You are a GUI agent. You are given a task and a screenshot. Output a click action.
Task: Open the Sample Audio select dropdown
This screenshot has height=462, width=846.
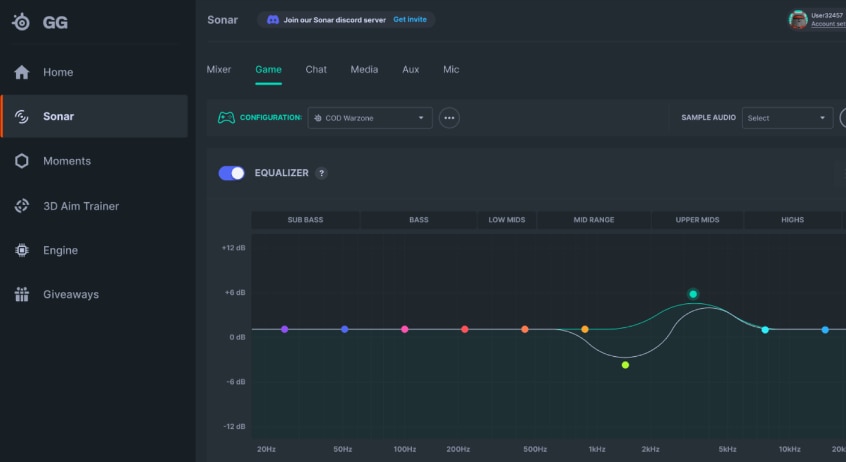[x=788, y=118]
